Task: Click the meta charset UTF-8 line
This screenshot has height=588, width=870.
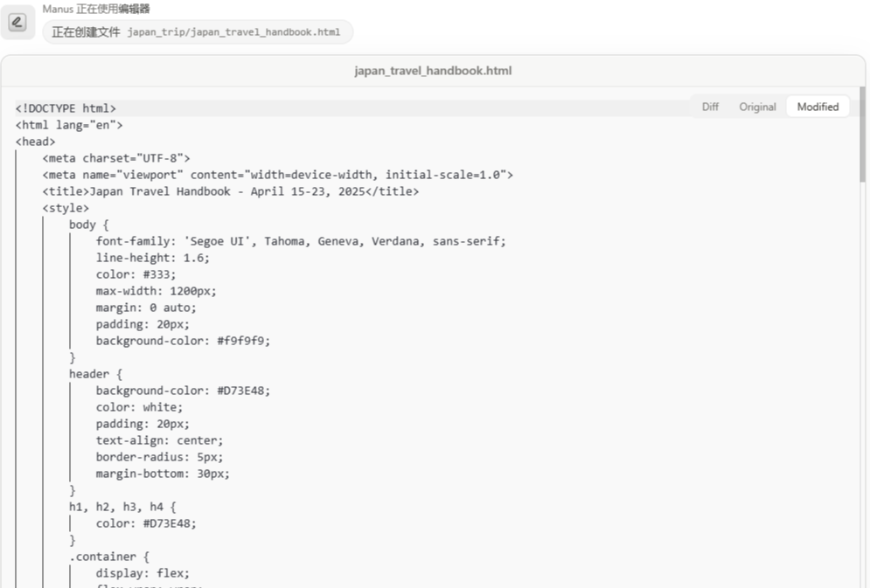Action: tap(116, 158)
